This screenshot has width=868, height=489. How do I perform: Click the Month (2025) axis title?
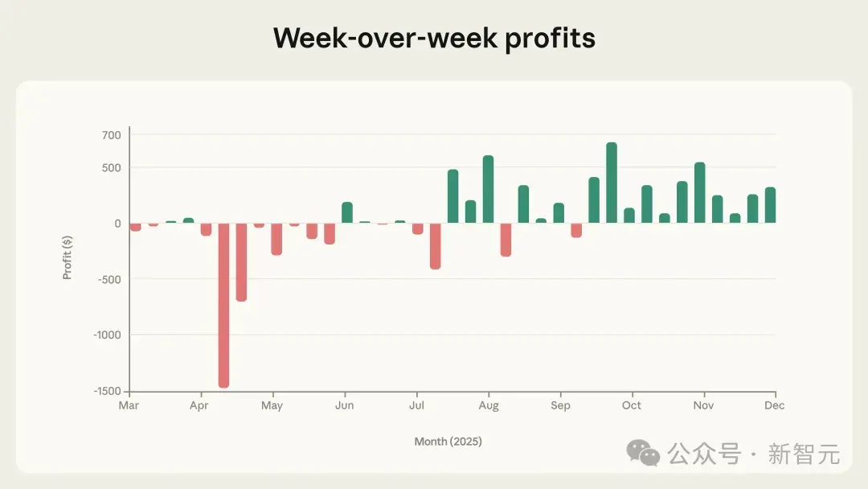[x=448, y=442]
